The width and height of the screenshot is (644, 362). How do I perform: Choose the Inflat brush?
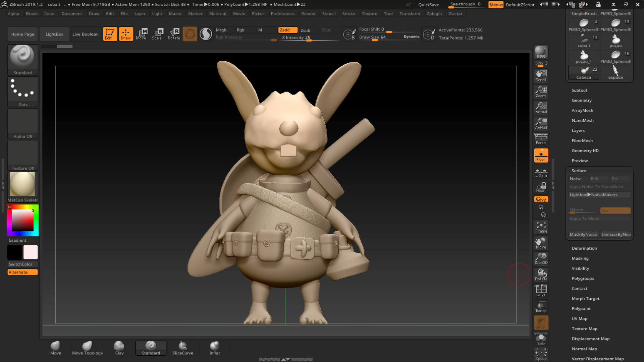[215, 348]
